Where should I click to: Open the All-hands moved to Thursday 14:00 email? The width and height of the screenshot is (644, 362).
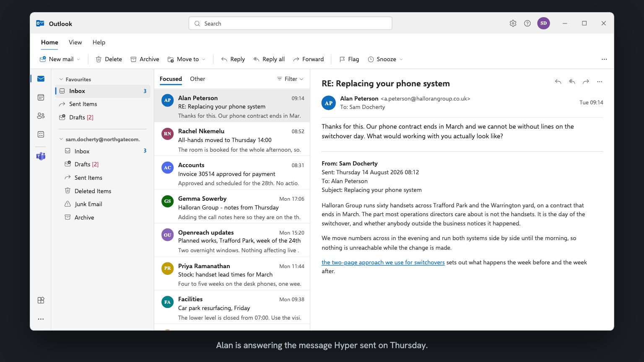click(232, 140)
